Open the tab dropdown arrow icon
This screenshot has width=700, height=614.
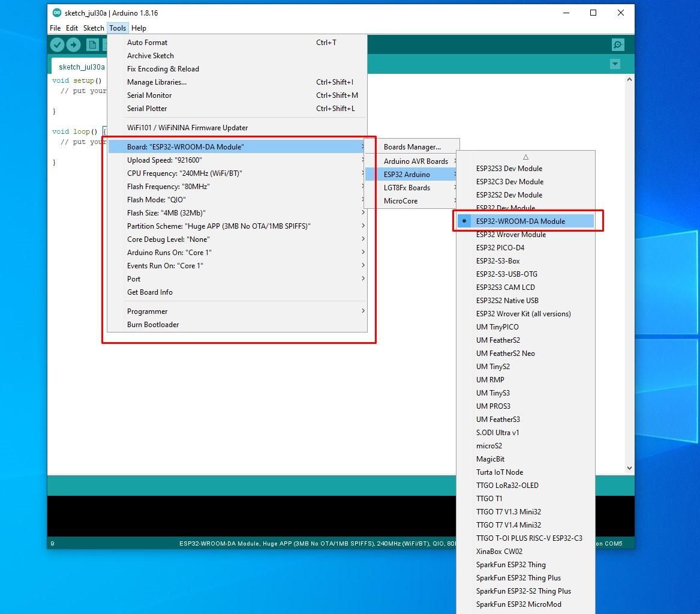(x=615, y=64)
